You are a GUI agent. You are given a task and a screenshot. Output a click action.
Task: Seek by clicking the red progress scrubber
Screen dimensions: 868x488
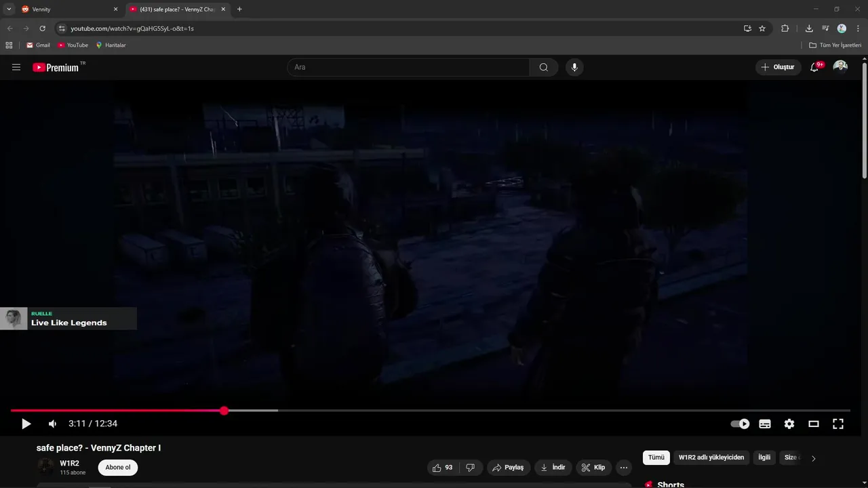pos(224,411)
